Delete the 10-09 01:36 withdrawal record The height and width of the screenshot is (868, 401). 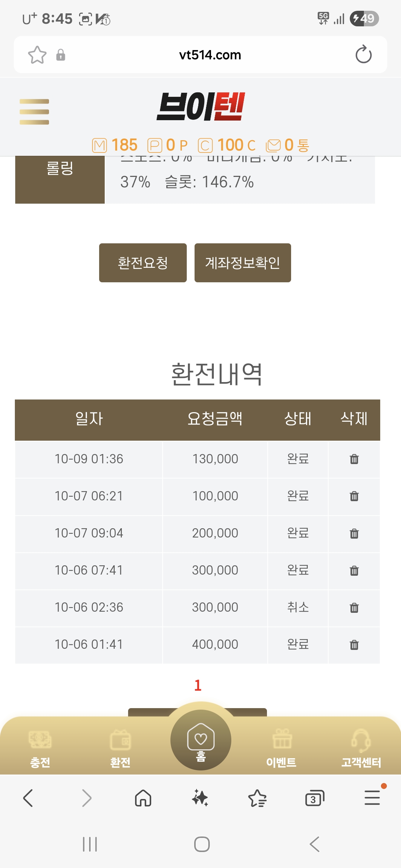click(x=354, y=459)
